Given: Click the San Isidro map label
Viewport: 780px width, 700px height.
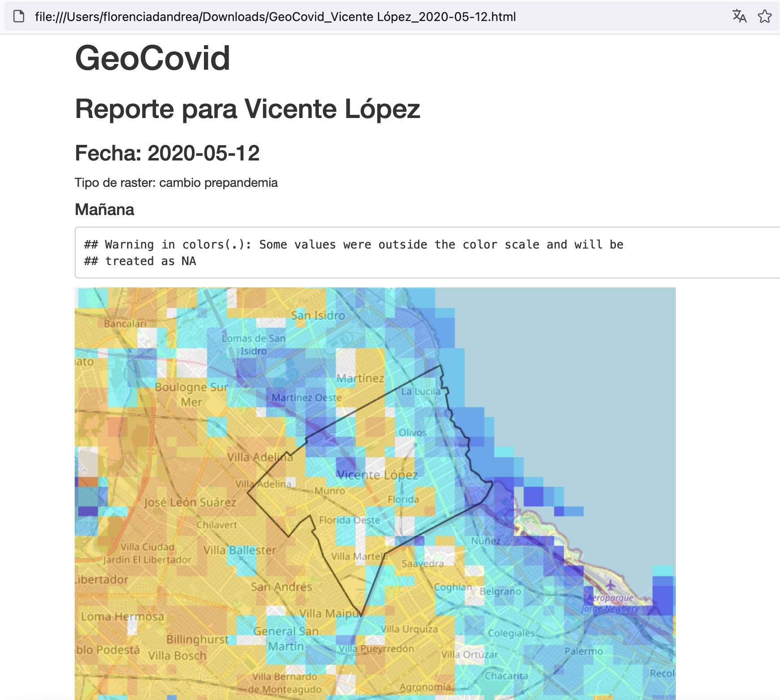Looking at the screenshot, I should click(318, 316).
